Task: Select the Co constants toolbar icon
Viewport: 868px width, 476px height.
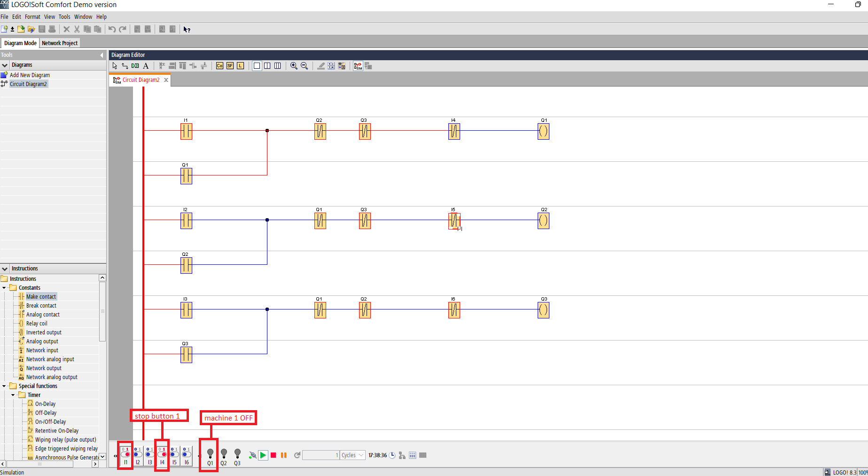Action: click(x=219, y=66)
